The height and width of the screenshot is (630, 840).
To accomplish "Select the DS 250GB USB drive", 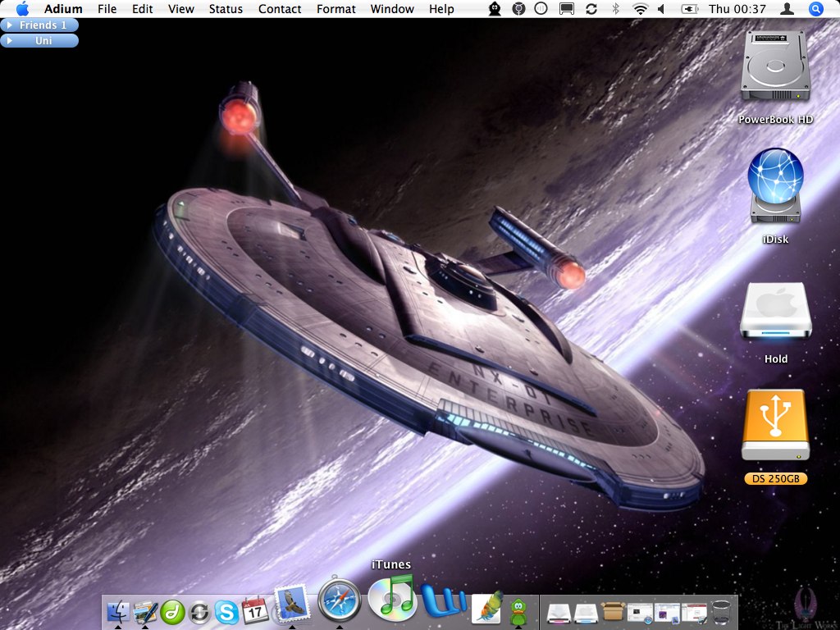I will pos(775,425).
